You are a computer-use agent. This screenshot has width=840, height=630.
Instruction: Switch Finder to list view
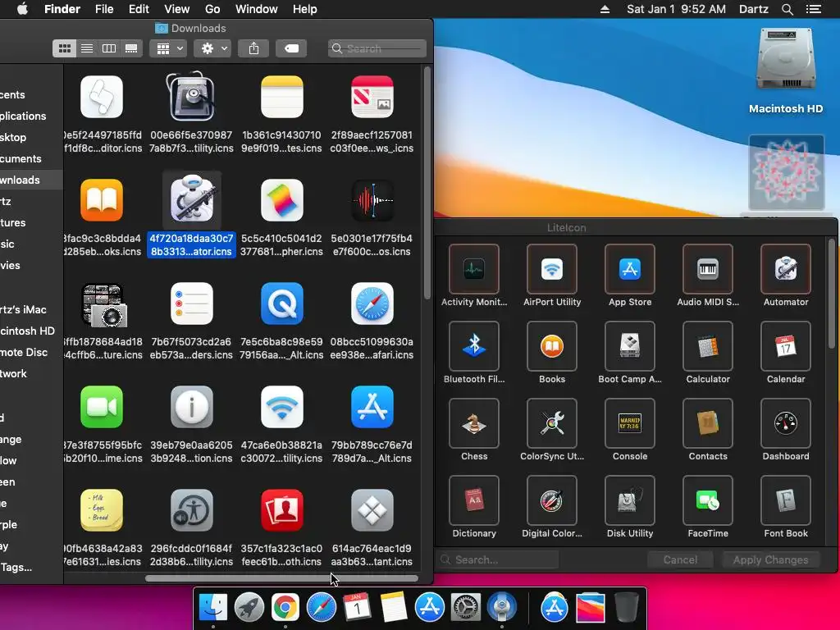87,48
